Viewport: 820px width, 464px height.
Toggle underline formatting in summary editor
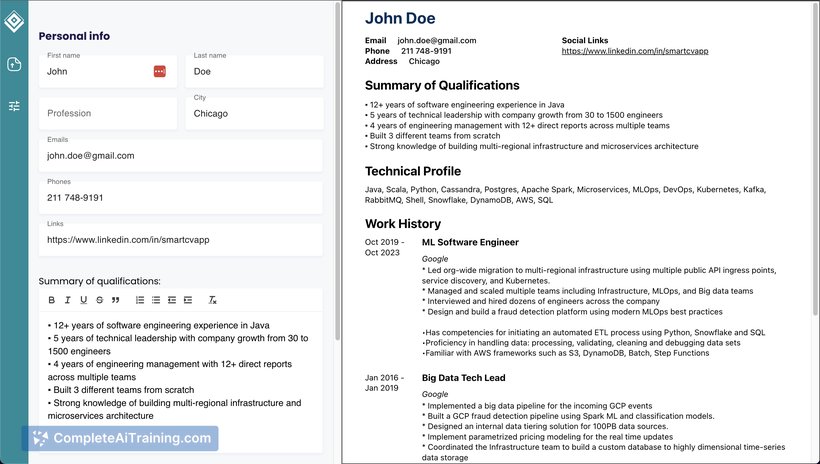pos(83,300)
